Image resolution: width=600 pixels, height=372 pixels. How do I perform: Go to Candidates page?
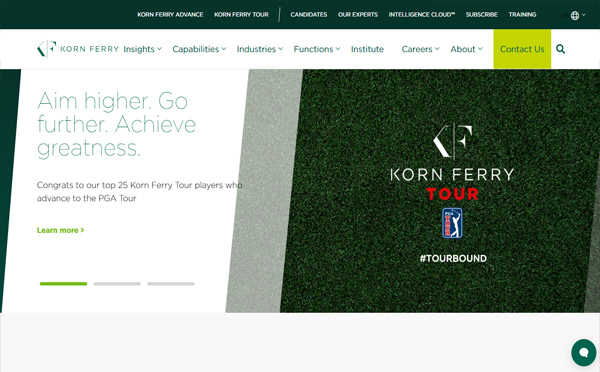[x=309, y=15]
